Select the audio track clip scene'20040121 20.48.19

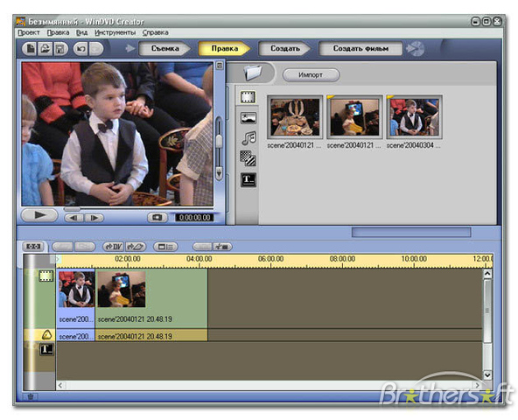tap(151, 336)
